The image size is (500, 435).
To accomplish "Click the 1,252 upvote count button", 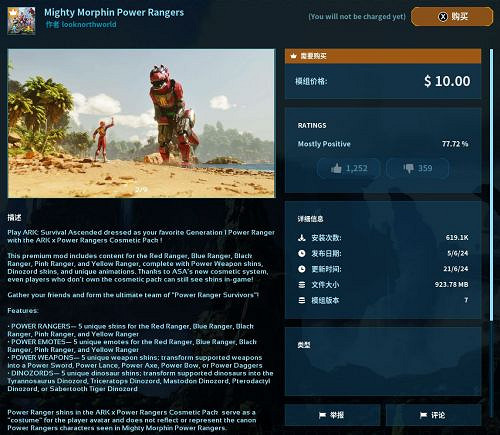I will [x=349, y=168].
